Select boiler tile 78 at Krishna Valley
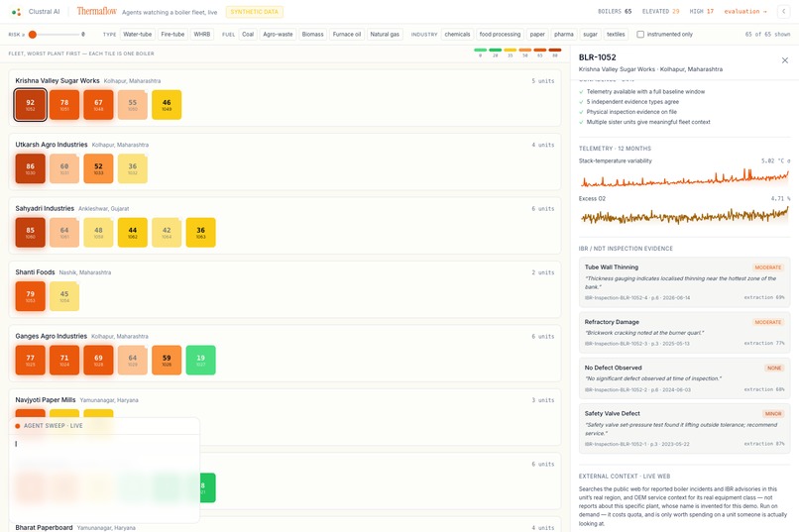Screen dimensions: 799x532 click(x=64, y=105)
